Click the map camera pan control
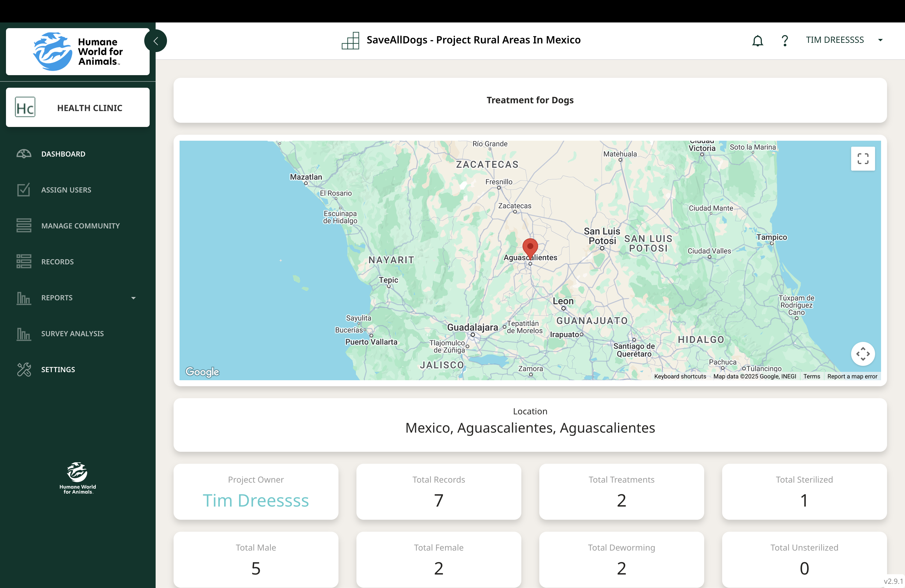 pyautogui.click(x=863, y=354)
